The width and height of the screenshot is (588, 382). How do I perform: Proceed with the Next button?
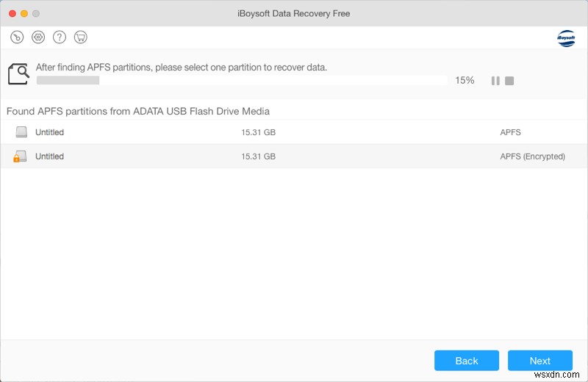[x=540, y=361]
